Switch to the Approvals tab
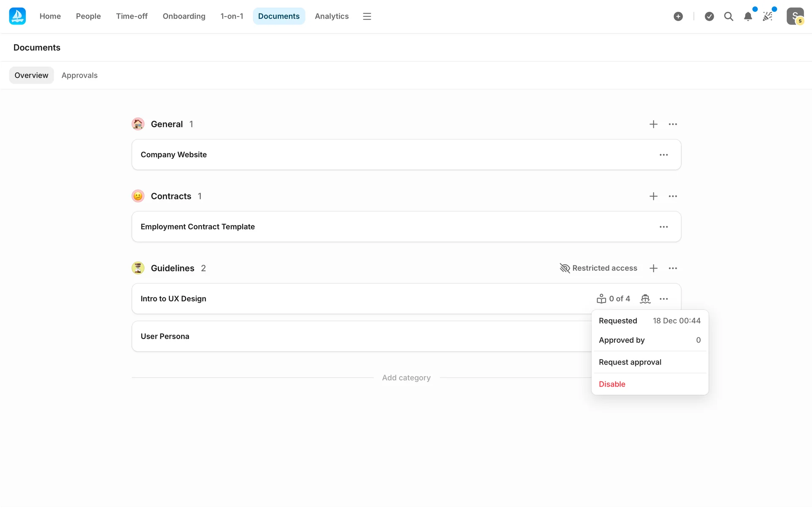 80,75
